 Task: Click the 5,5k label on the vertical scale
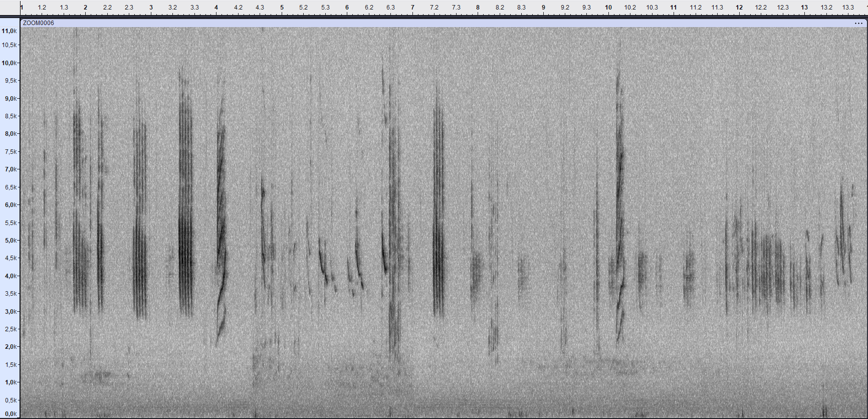(x=11, y=223)
